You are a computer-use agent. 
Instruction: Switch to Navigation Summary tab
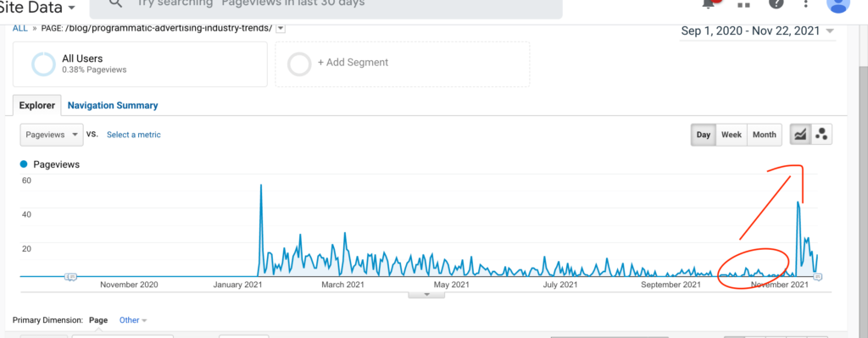tap(113, 105)
